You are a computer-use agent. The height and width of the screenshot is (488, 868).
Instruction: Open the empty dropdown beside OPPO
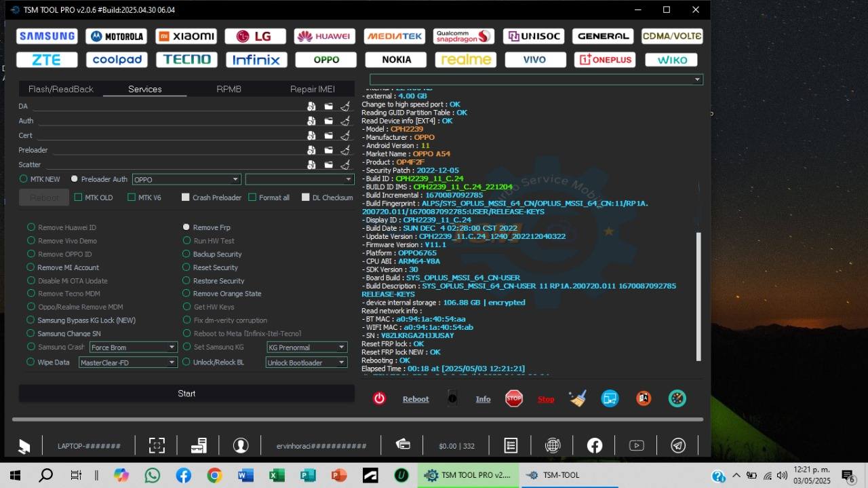pos(300,179)
